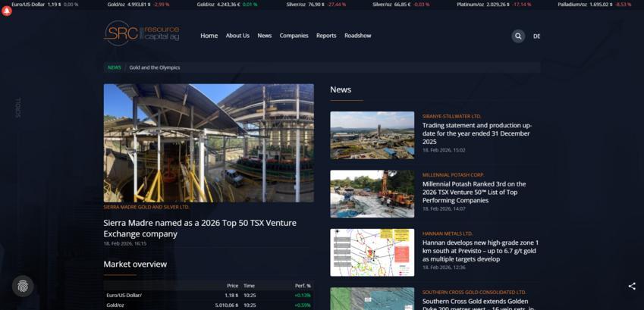644x310 pixels.
Task: Click the red notification bell icon
Action: pyautogui.click(x=7, y=11)
